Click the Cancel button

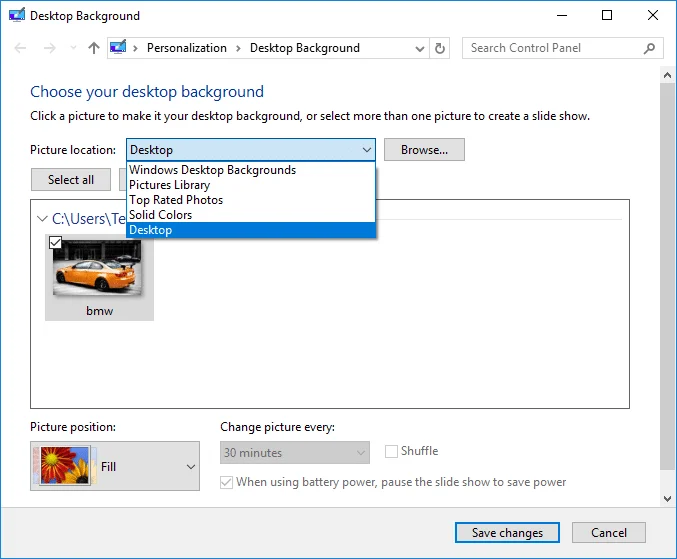[x=609, y=533]
